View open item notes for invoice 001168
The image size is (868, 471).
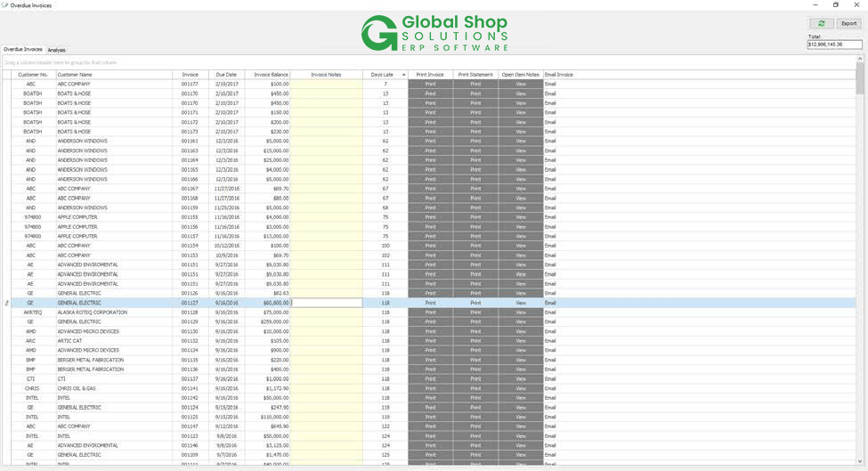(521, 199)
